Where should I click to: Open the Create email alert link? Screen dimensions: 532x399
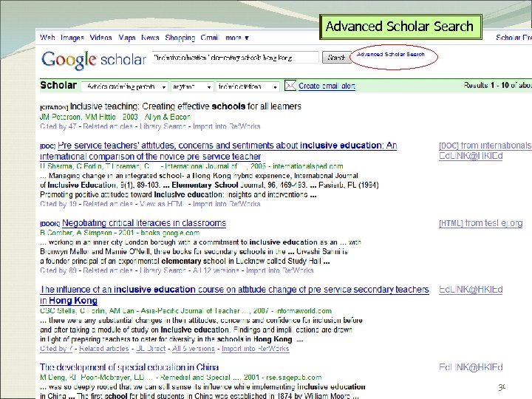pos(327,86)
